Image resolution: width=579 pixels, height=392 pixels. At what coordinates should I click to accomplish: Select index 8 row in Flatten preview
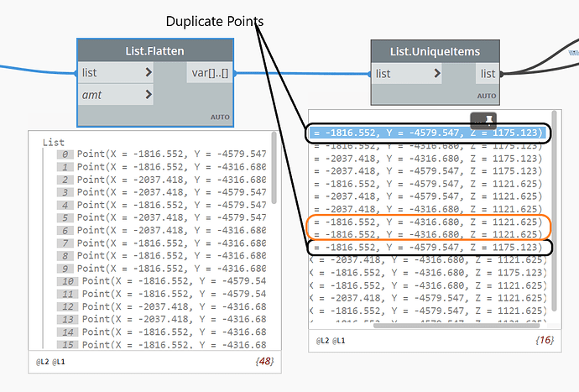[161, 256]
